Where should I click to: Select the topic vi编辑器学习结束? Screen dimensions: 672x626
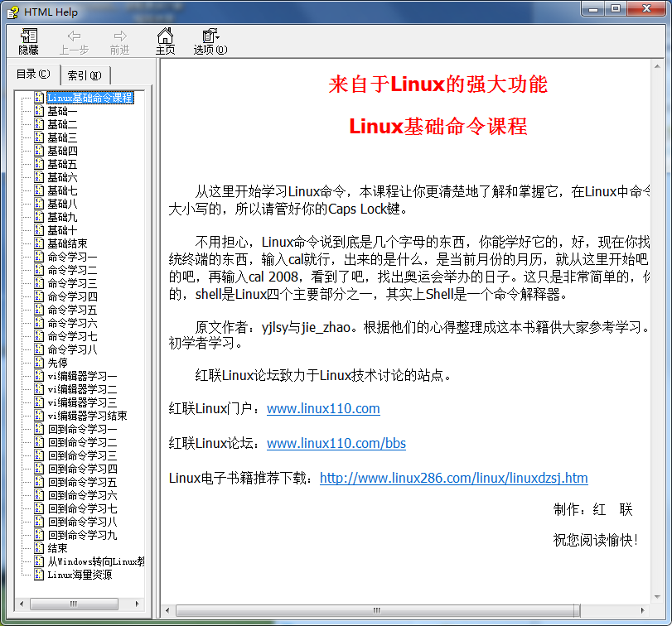(87, 416)
